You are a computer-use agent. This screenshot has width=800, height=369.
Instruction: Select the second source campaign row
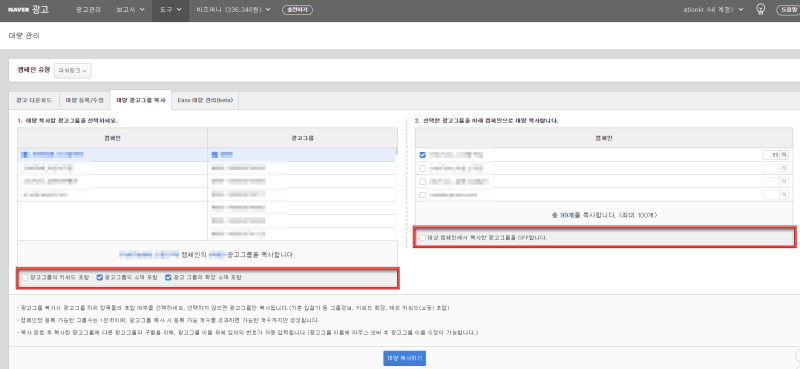point(112,168)
